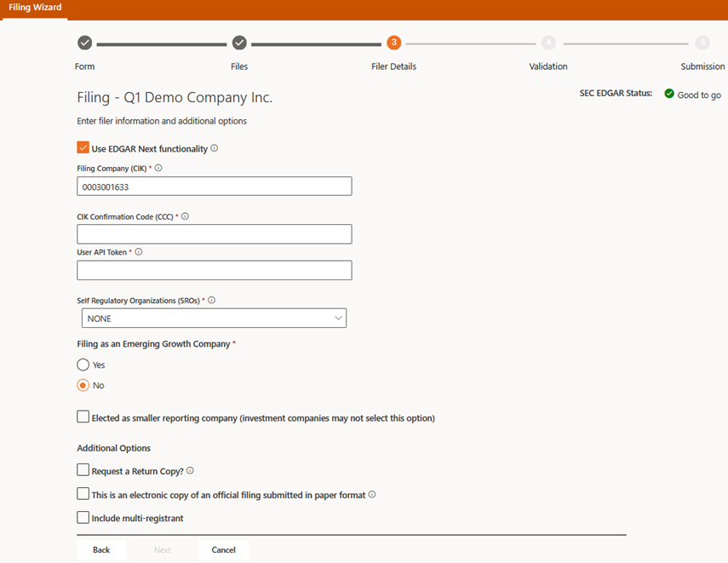Check Include multi-registrant
Viewport: 728px width, 563px height.
(x=83, y=517)
